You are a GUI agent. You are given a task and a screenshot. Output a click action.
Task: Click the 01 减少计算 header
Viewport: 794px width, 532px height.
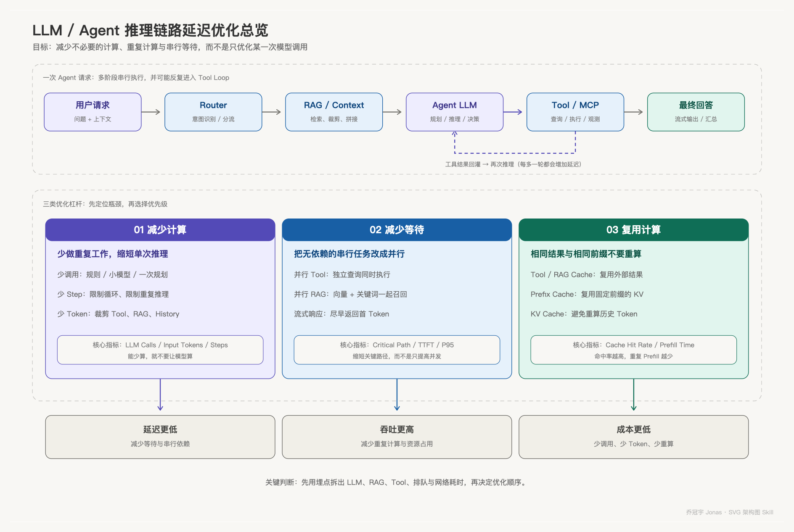click(x=160, y=229)
